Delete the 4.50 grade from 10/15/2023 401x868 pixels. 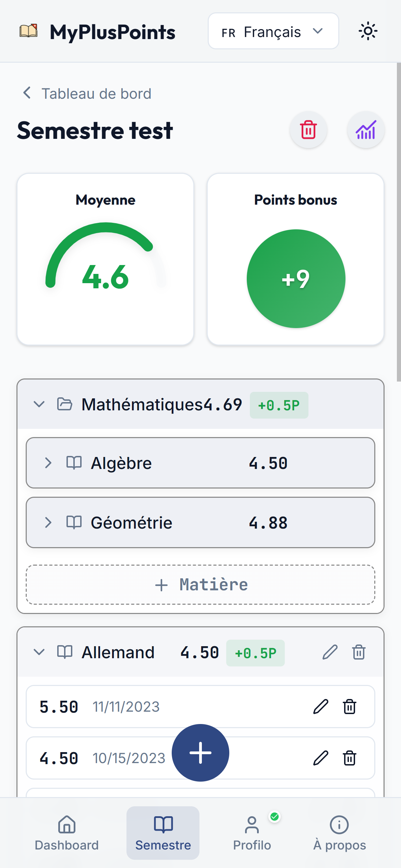(x=350, y=758)
